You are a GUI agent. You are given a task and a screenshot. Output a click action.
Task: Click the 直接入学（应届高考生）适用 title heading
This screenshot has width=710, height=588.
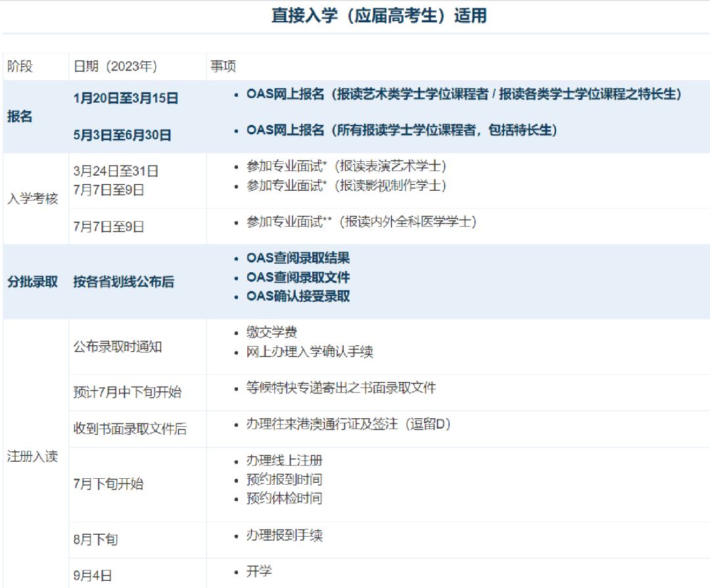click(379, 15)
